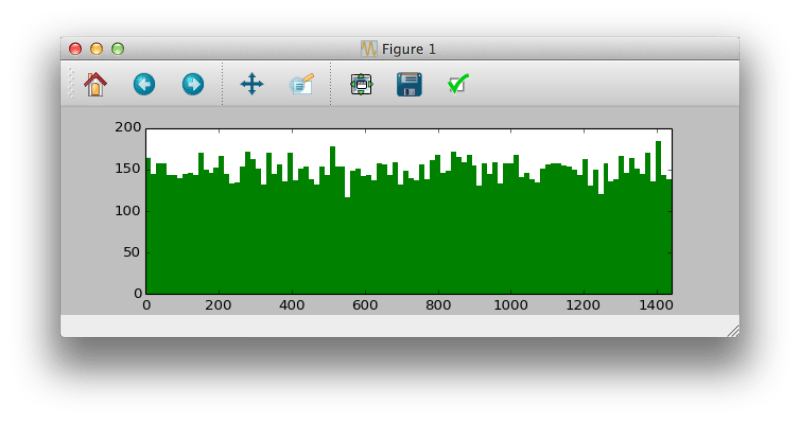Click the y-axis label 50
Screen dimensions: 800x421
(132, 252)
